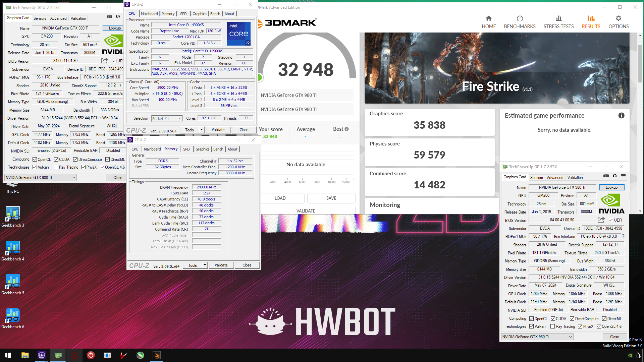Open the BENCHMARKS section in 3DMark

pyautogui.click(x=520, y=22)
